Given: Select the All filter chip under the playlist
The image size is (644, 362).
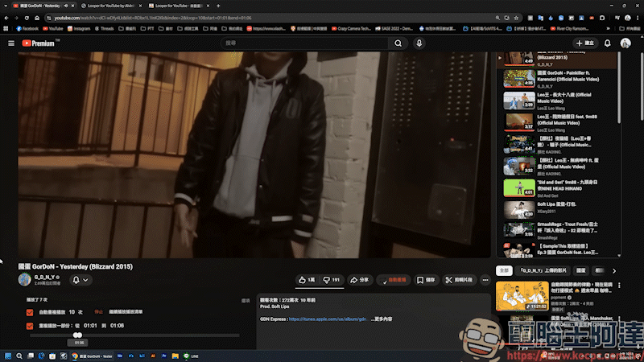Looking at the screenshot, I should click(x=504, y=270).
